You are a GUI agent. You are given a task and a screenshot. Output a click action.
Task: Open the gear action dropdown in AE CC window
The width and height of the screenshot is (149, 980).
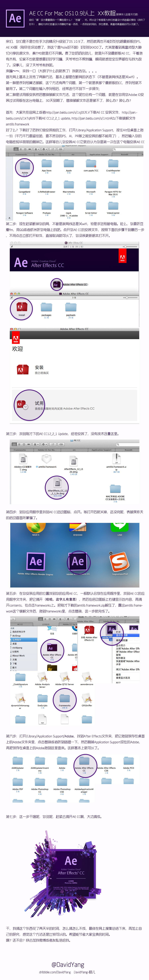point(45,444)
